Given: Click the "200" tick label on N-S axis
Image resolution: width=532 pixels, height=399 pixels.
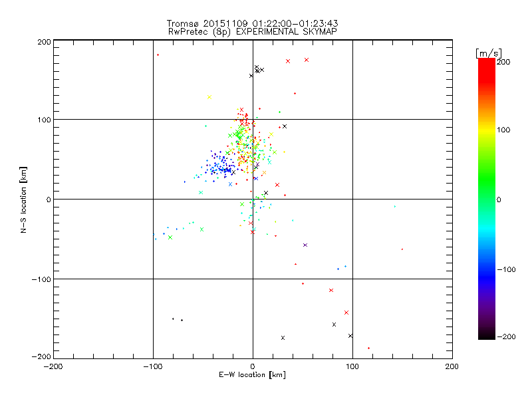Looking at the screenshot, I should click(44, 42).
